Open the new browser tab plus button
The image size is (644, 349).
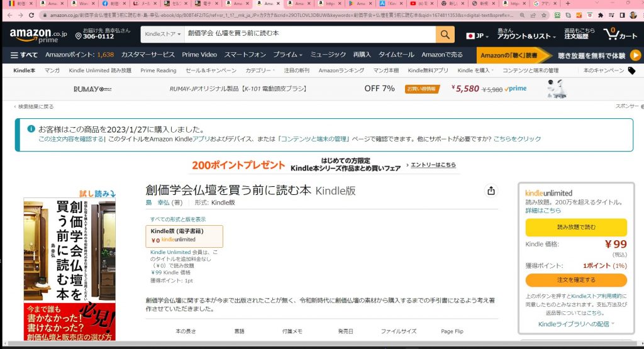(569, 4)
